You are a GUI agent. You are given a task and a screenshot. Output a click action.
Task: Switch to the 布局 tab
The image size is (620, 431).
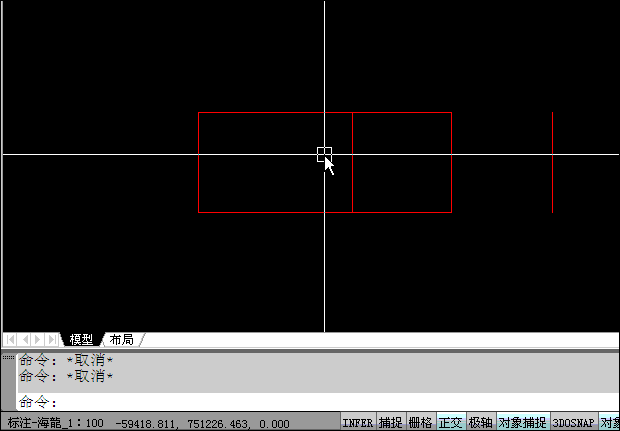[122, 340]
